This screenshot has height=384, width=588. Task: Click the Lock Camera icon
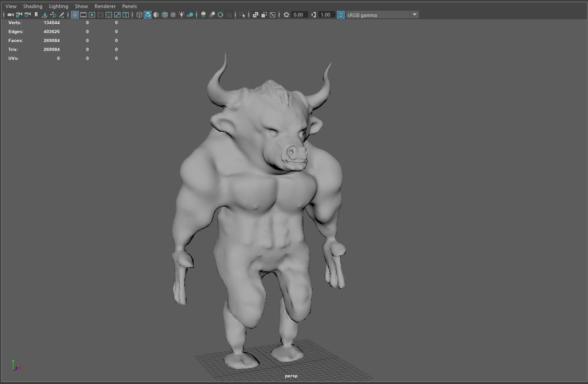(x=19, y=15)
